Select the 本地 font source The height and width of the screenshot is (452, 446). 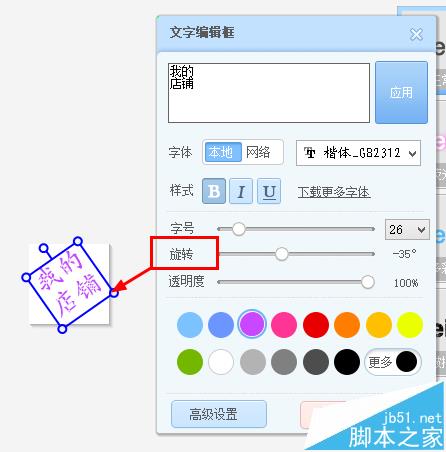click(x=223, y=152)
